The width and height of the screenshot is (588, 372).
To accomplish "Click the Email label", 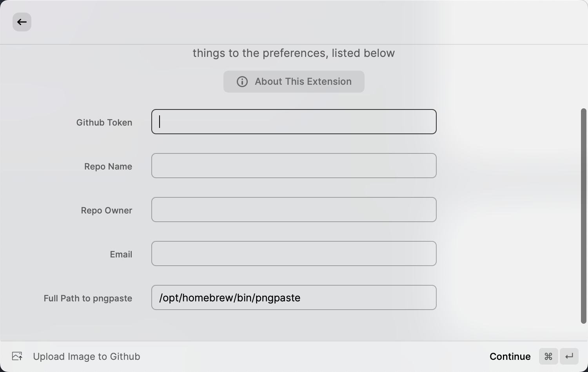I will pyautogui.click(x=121, y=254).
